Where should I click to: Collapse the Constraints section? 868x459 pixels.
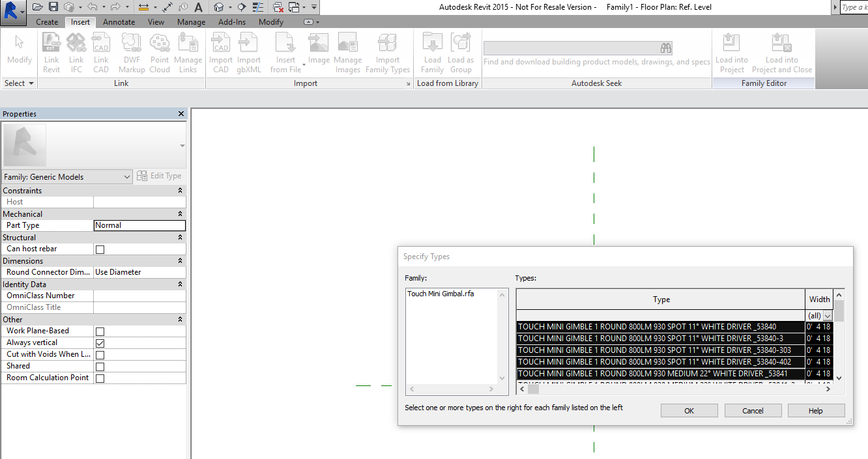(180, 191)
